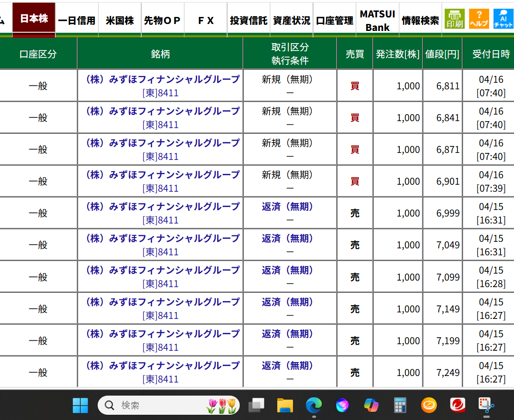Image resolution: width=514 pixels, height=420 pixels.
Task: Open the [東]8411 ticker link in the top row
Action: [x=160, y=92]
